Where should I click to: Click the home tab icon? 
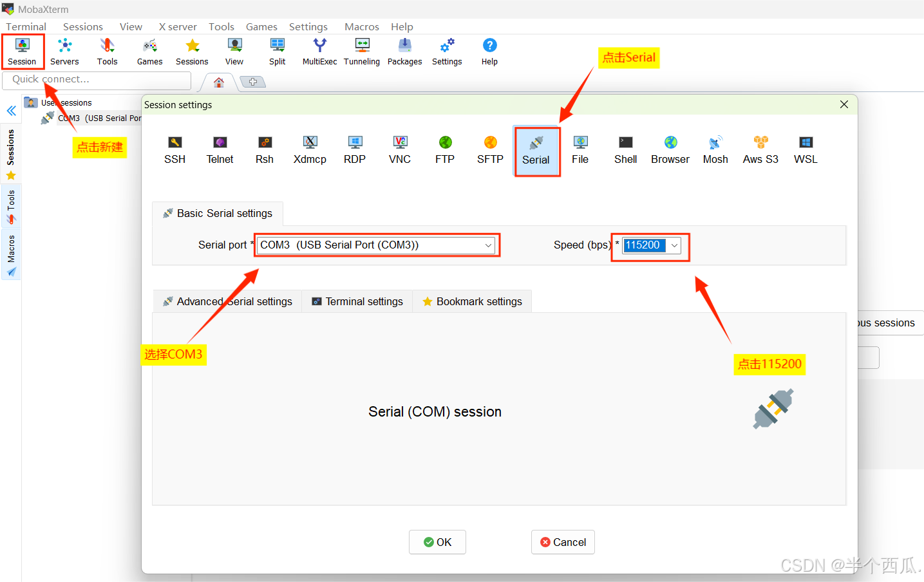(219, 82)
